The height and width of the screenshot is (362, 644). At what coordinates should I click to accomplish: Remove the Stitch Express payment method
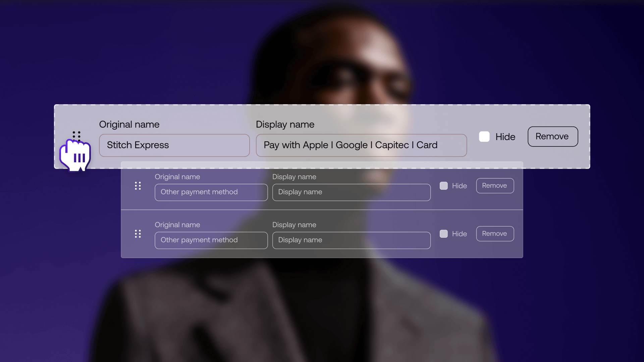(553, 136)
